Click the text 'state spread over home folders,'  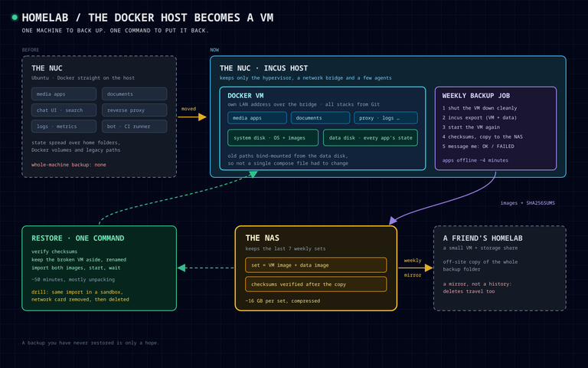[x=76, y=143]
